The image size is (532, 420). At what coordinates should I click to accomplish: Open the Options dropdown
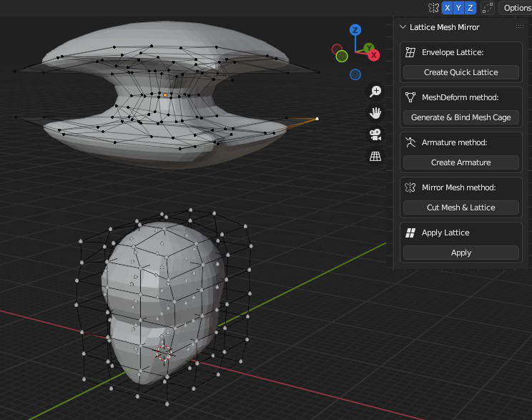pyautogui.click(x=517, y=8)
